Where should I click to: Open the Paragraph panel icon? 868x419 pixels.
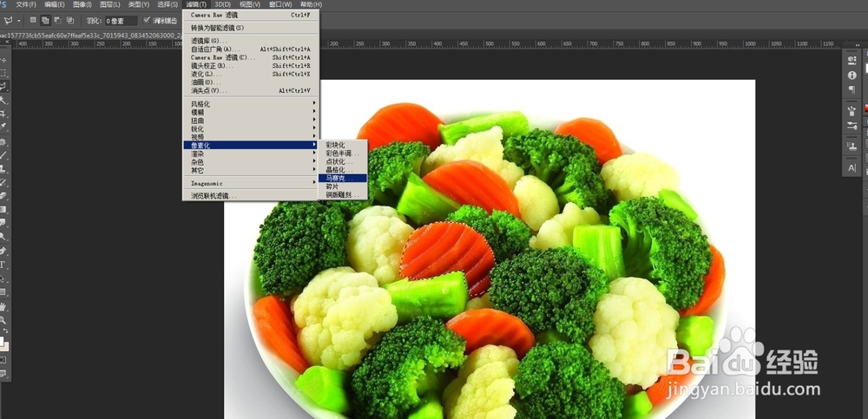(x=852, y=89)
